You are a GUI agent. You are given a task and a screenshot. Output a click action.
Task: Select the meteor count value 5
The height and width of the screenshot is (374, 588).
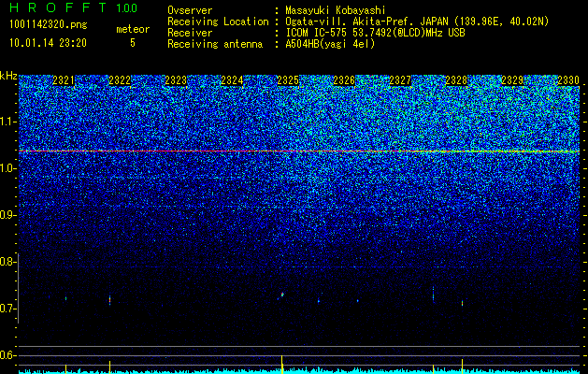click(133, 43)
